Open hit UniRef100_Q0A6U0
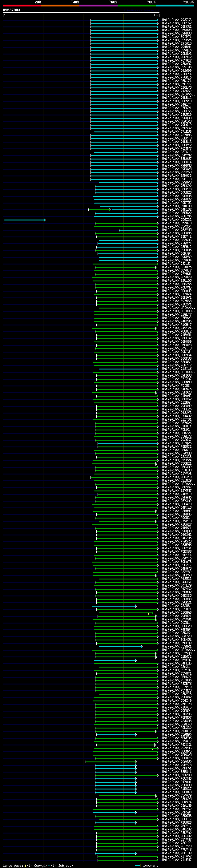Screen dimensions: 197x868 click(177, 761)
